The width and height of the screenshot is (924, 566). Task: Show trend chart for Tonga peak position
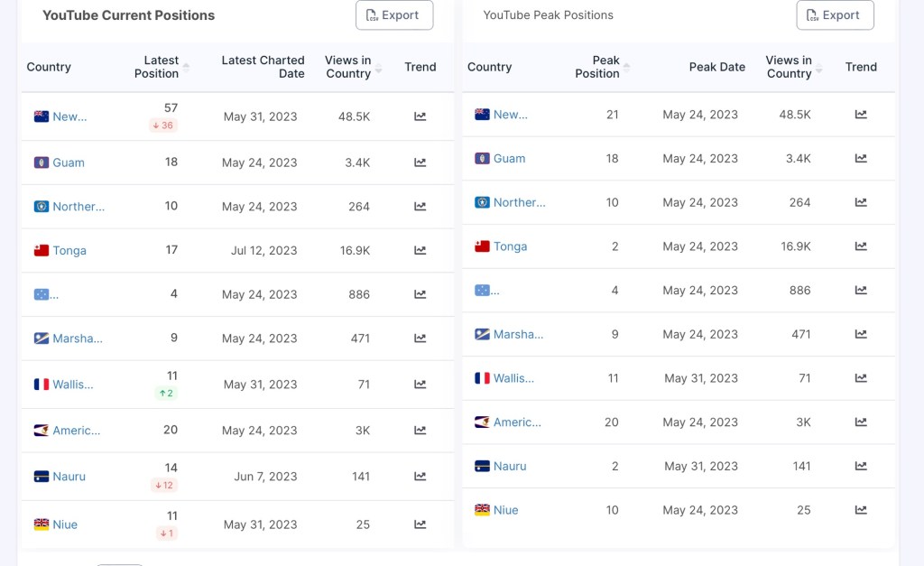tap(861, 246)
